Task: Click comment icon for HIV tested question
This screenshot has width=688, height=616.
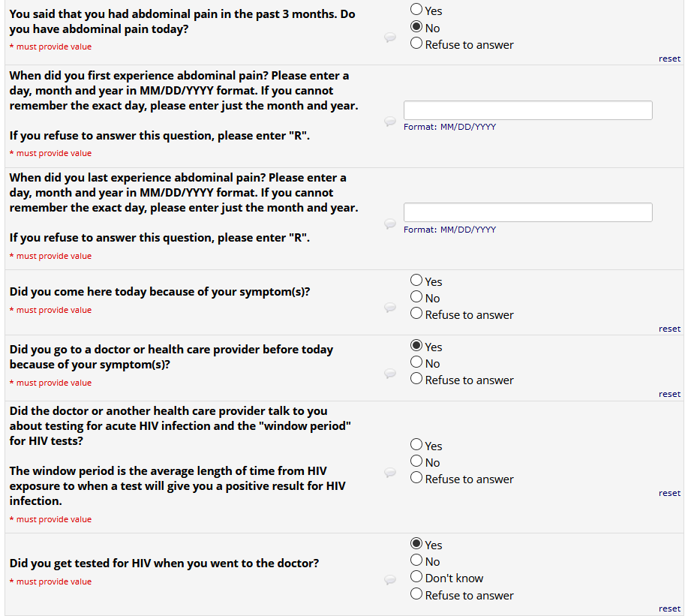Action: [x=390, y=579]
